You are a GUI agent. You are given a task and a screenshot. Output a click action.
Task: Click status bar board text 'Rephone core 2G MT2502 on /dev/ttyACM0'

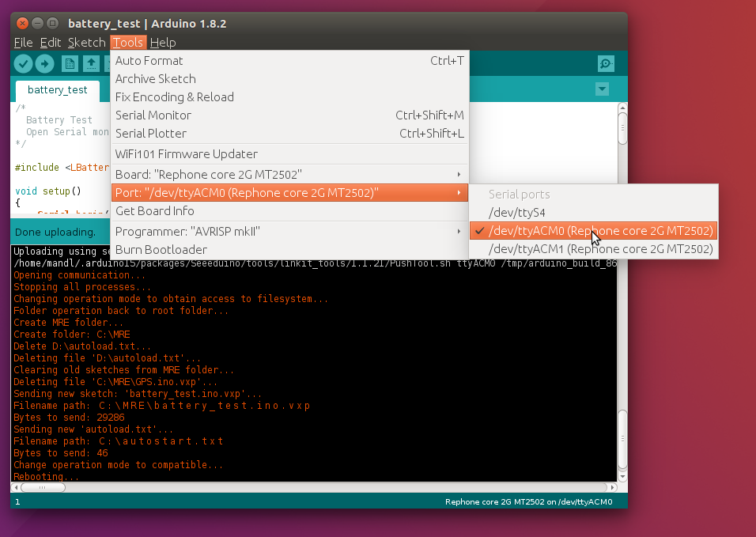(x=528, y=502)
